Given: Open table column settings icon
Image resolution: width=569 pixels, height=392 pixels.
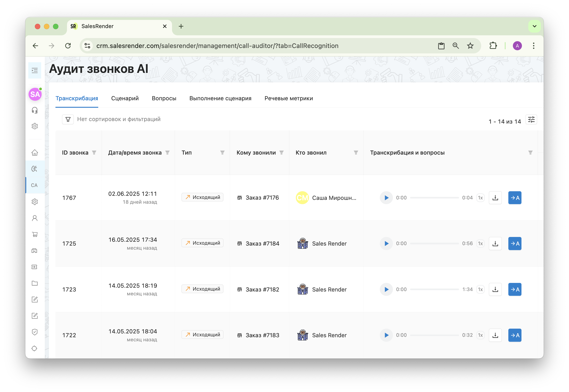Looking at the screenshot, I should pos(531,119).
